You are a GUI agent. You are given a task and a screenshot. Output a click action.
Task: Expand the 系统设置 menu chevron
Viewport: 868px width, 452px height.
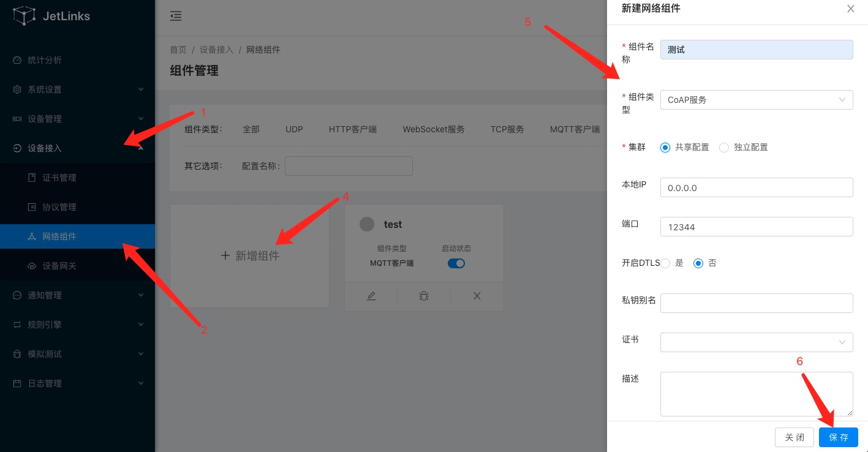pos(141,89)
